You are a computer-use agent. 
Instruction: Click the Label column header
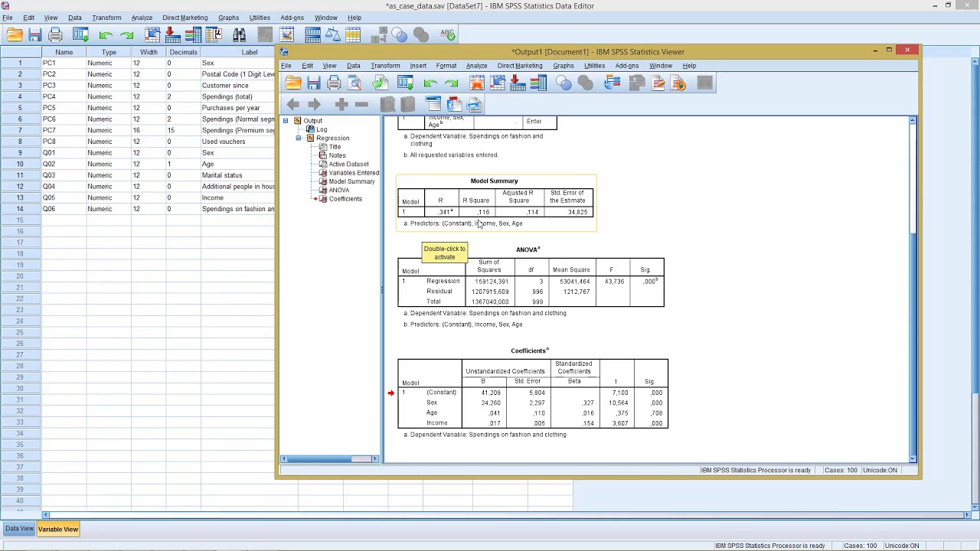click(x=237, y=52)
